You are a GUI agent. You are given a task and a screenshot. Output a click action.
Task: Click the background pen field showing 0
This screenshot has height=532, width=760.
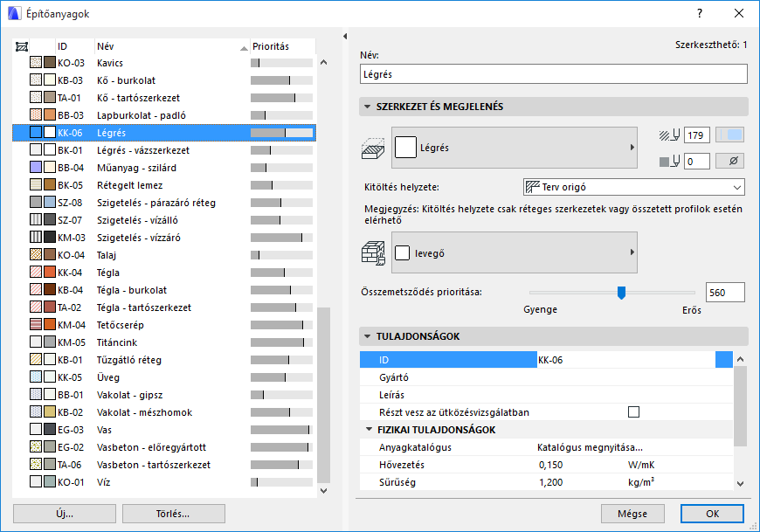coord(697,161)
